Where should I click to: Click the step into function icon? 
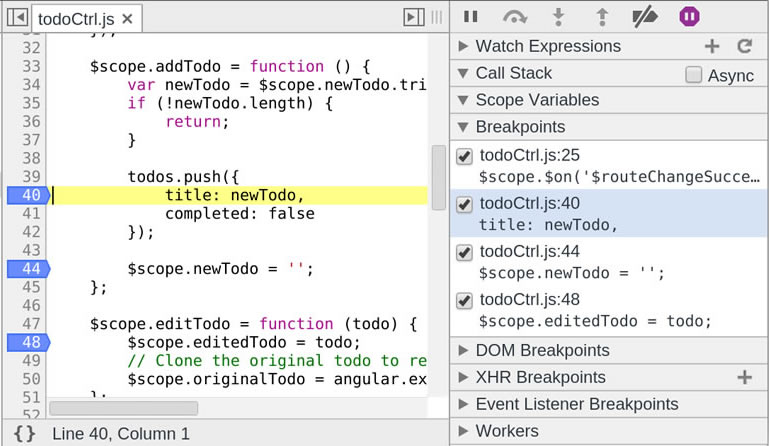point(561,17)
